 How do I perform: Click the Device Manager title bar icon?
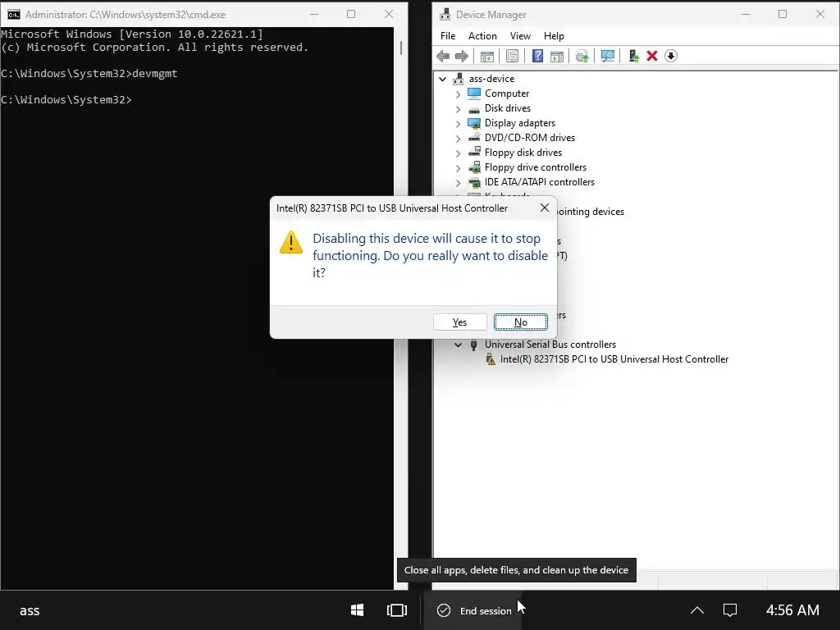point(445,15)
